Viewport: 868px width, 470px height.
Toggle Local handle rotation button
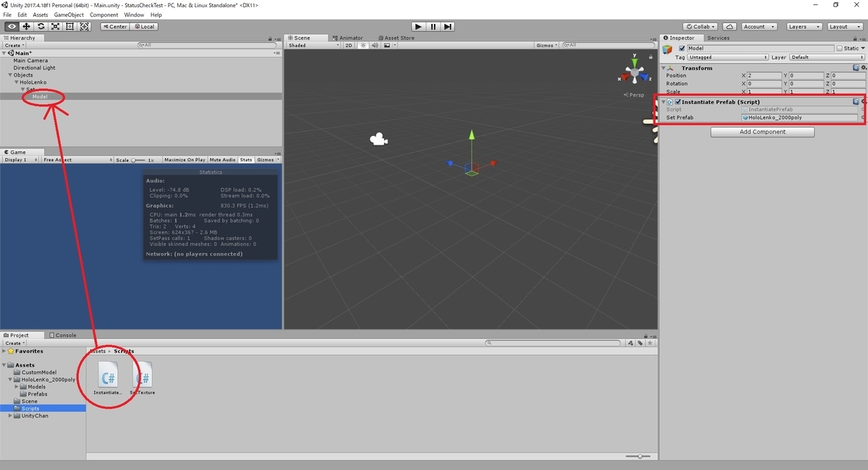click(x=143, y=27)
